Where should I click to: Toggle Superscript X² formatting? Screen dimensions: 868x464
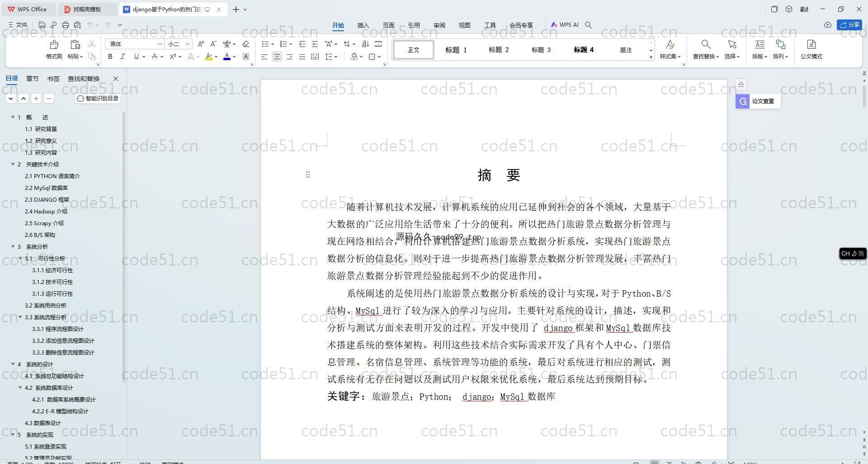(173, 57)
